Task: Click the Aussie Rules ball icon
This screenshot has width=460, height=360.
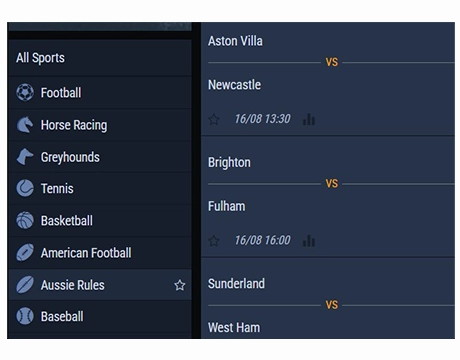Action: click(x=25, y=285)
